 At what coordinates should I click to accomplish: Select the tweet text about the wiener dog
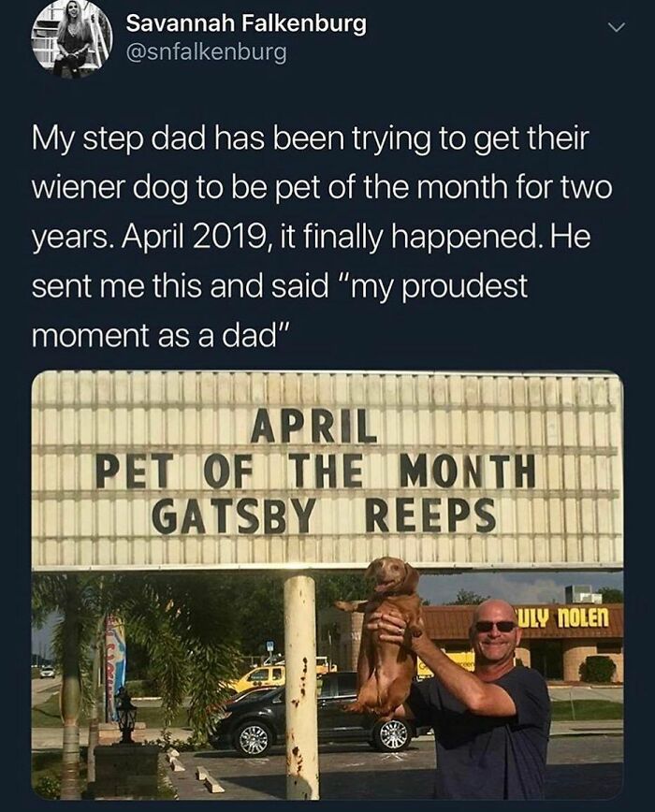coord(322,237)
